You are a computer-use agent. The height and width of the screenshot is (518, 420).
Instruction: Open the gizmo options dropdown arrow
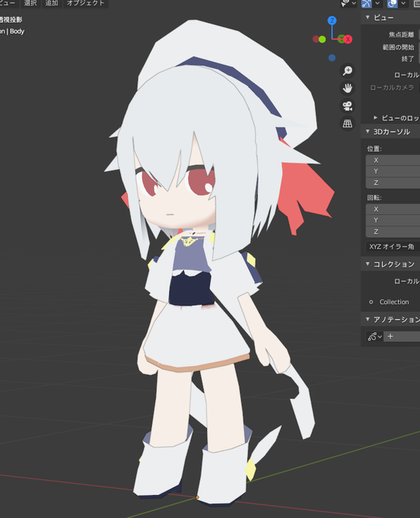point(377,3)
